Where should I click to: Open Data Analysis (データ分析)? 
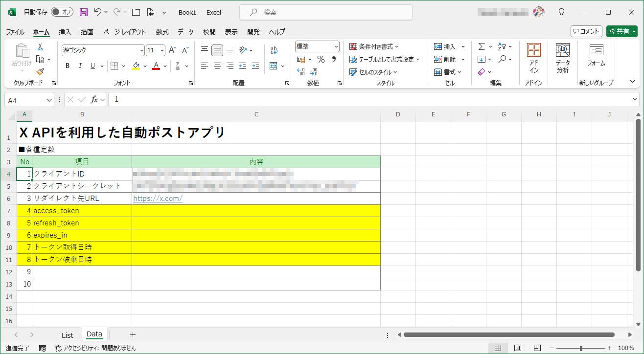coord(563,58)
